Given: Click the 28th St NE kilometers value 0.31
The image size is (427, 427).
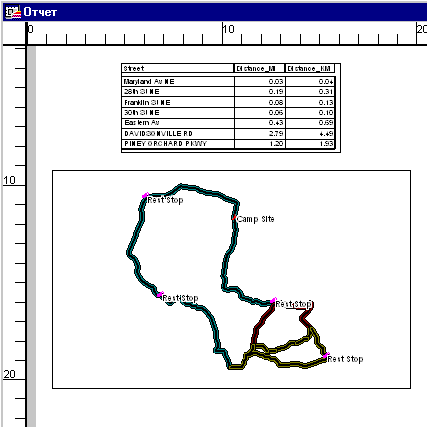Looking at the screenshot, I should (310, 92).
